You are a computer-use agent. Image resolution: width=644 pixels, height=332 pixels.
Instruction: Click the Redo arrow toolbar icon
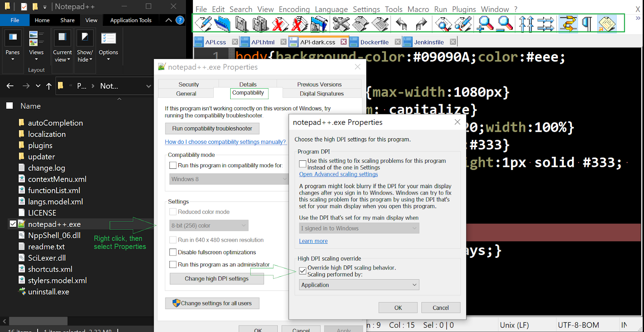point(421,24)
